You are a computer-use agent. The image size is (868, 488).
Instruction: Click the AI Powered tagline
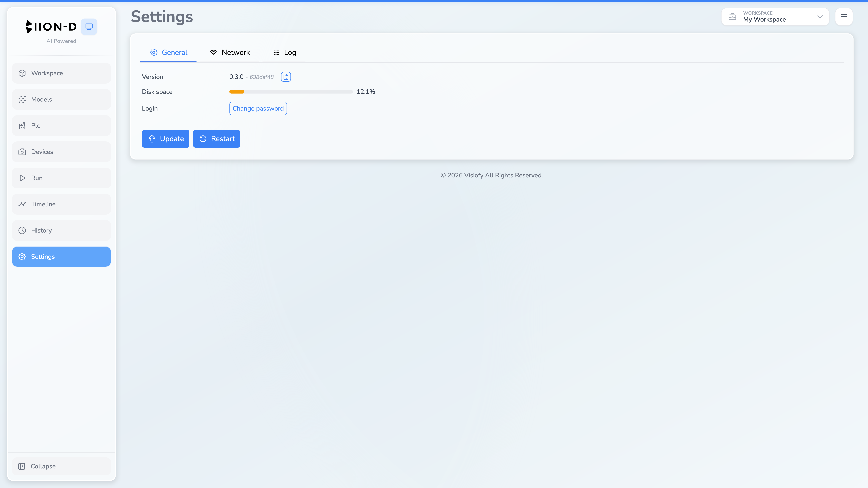[x=61, y=41]
